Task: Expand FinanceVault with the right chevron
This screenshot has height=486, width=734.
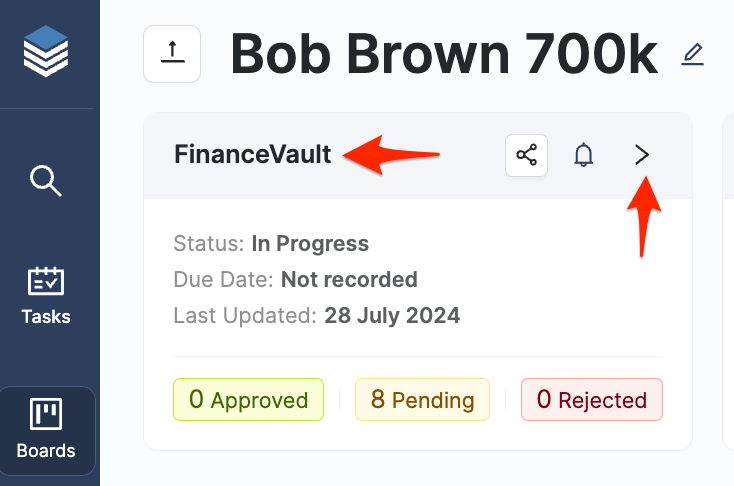Action: pyautogui.click(x=642, y=155)
